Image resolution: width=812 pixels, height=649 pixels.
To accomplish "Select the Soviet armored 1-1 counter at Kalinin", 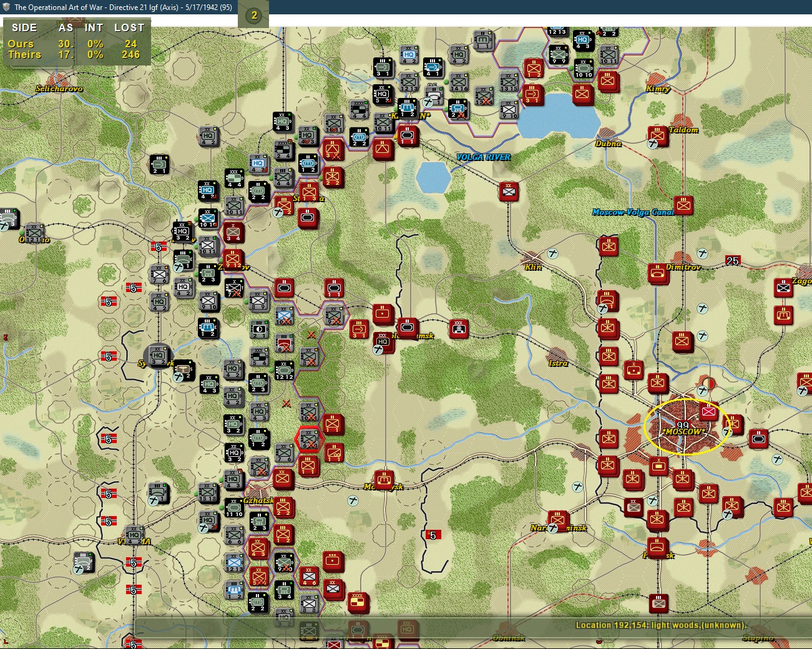I will 408,135.
